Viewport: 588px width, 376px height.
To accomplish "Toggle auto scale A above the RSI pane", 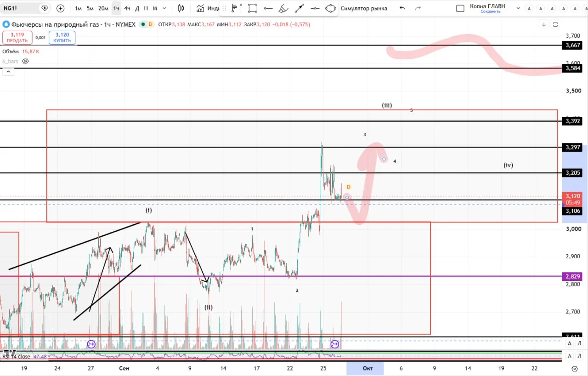I will (570, 343).
